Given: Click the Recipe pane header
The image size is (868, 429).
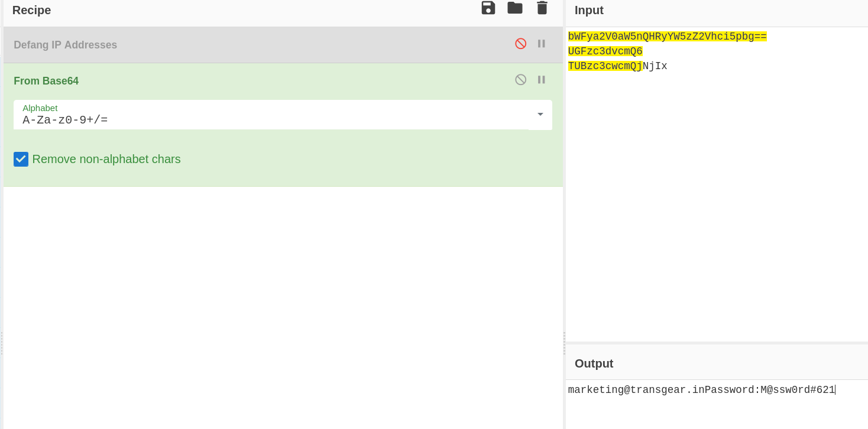Looking at the screenshot, I should 32,10.
